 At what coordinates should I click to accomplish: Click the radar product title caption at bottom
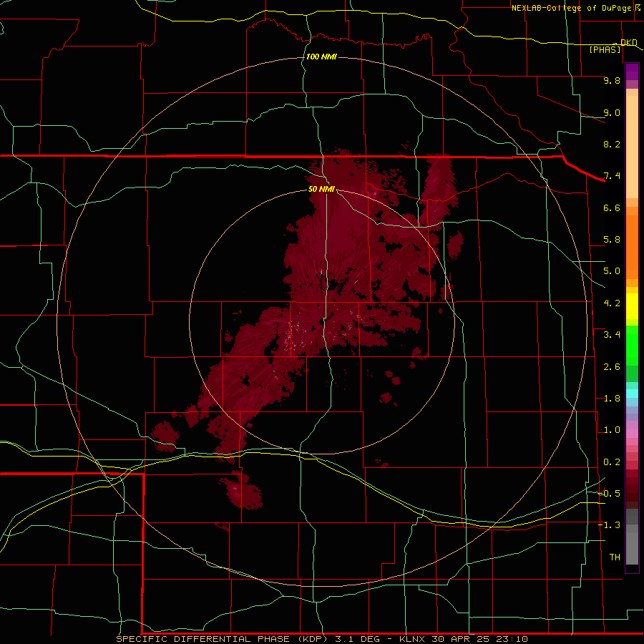click(321, 639)
